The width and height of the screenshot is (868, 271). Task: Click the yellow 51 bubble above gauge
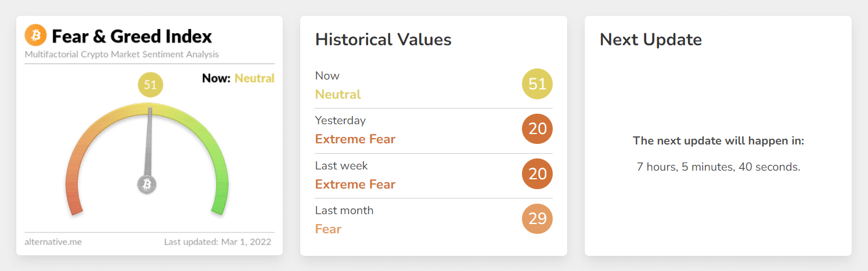coord(150,85)
